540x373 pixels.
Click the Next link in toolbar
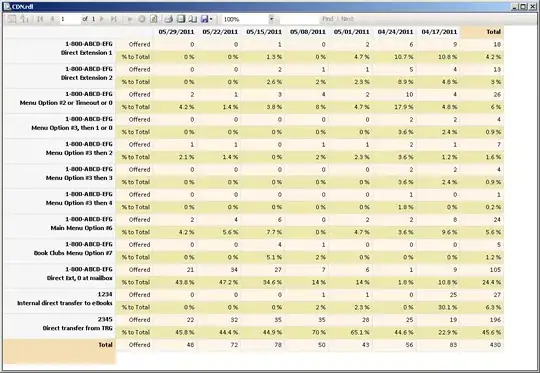347,19
